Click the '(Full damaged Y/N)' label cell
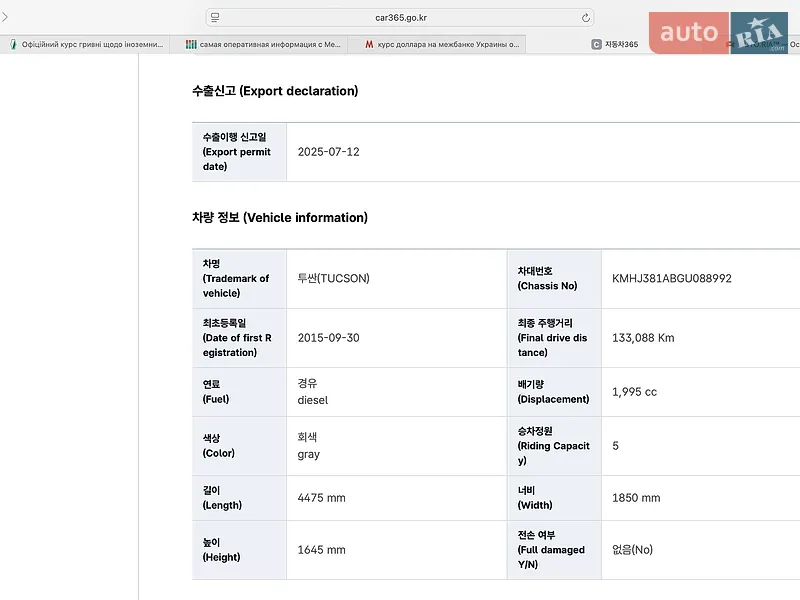 pos(554,550)
